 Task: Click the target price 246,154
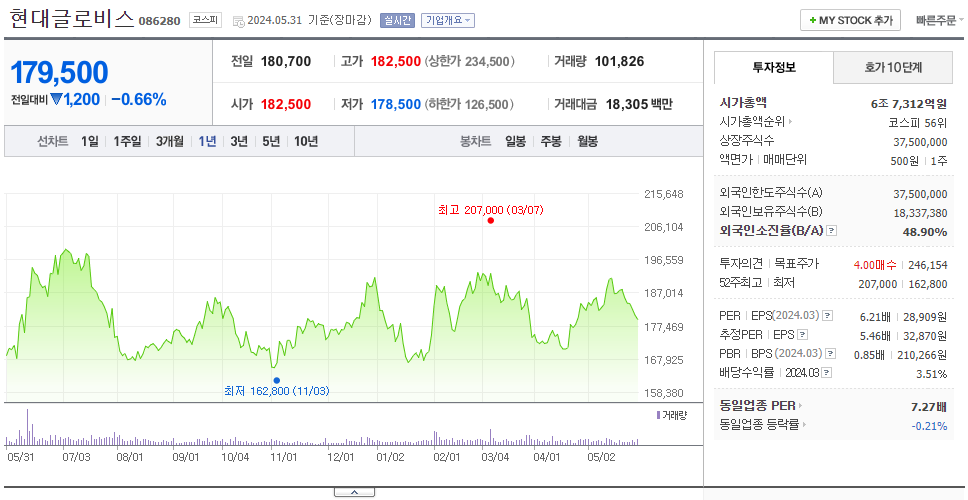coord(927,265)
